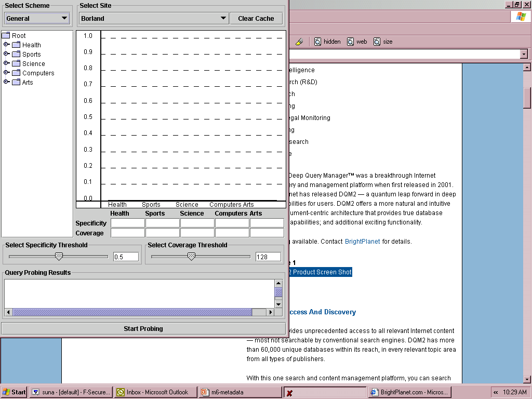The width and height of the screenshot is (532, 399).
Task: Click the 'hidden' search toolbar icon
Action: pos(317,42)
